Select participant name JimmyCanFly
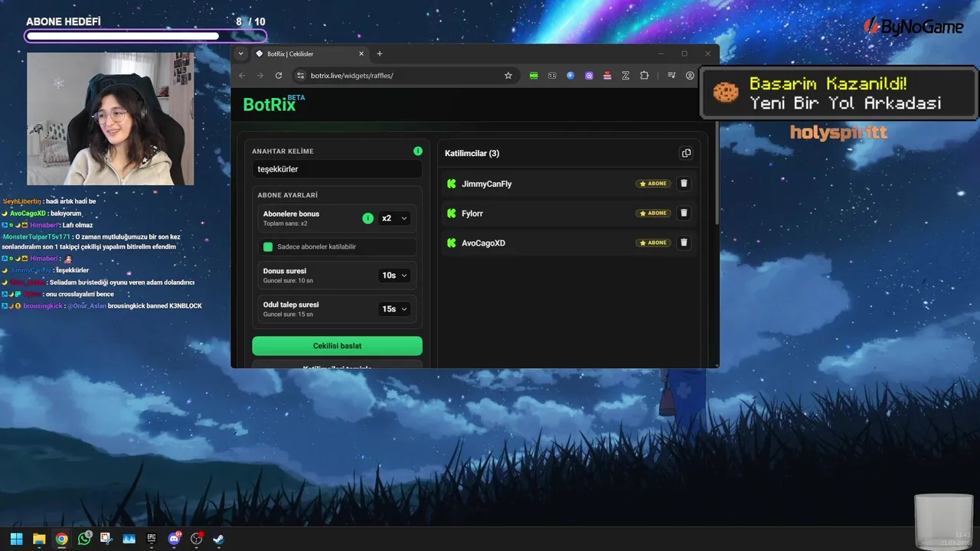 487,184
